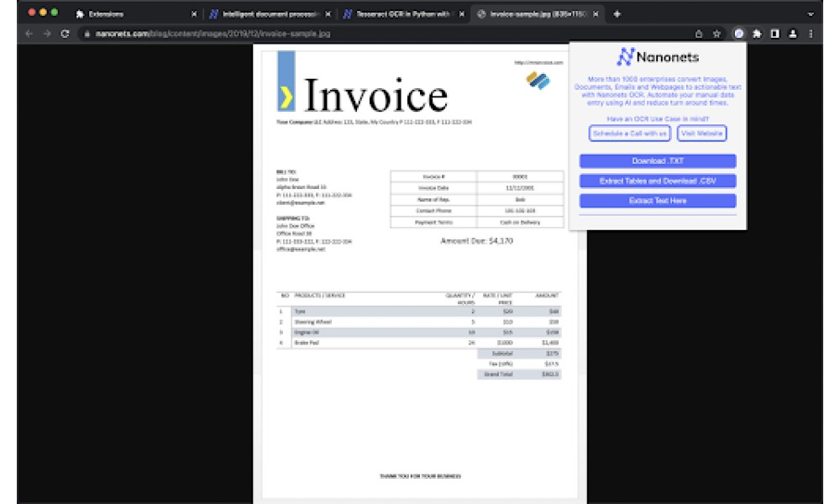The image size is (840, 504).
Task: Close the Tesseract OCR in Python tab
Action: 462,14
